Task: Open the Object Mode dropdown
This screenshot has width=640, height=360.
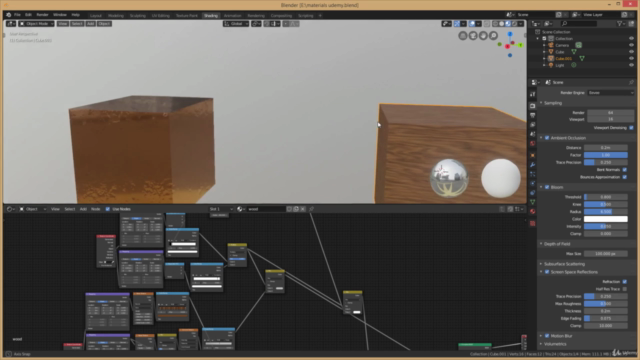Action: [x=37, y=24]
